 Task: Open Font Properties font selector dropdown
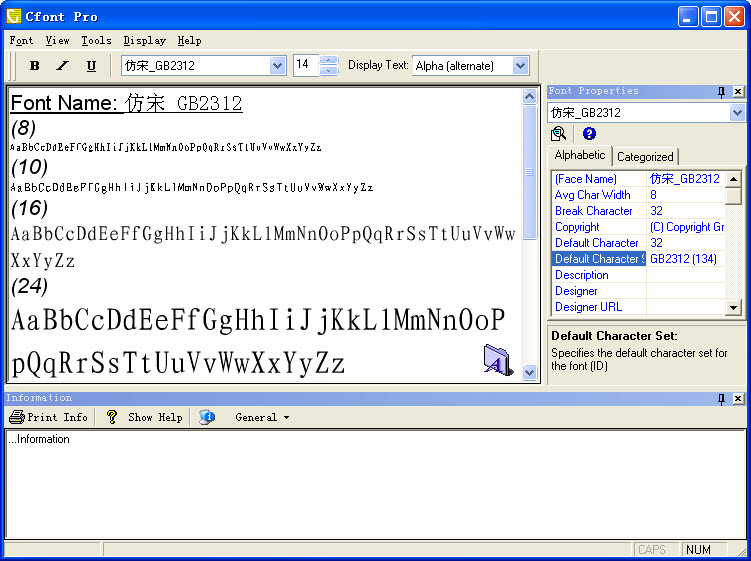tap(737, 113)
